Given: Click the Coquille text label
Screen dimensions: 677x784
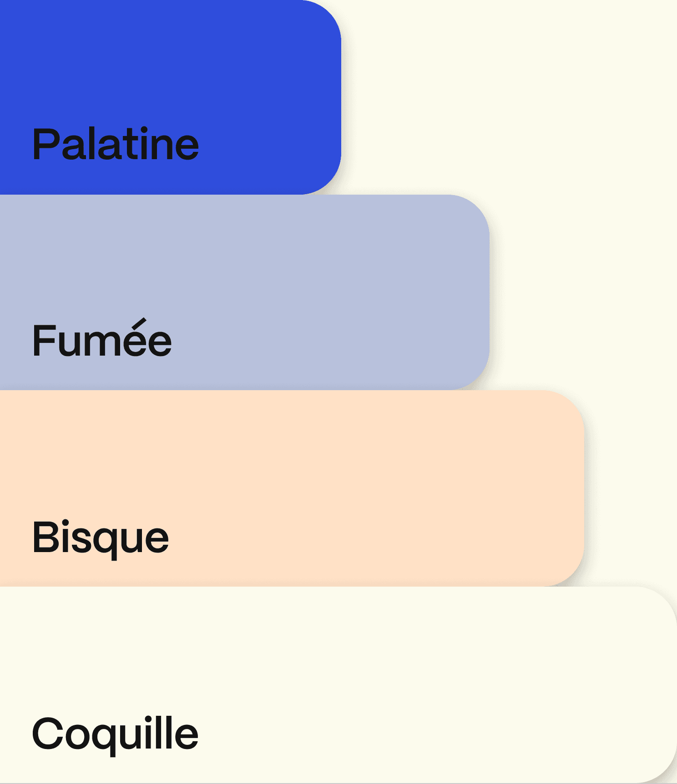Looking at the screenshot, I should pos(115,734).
